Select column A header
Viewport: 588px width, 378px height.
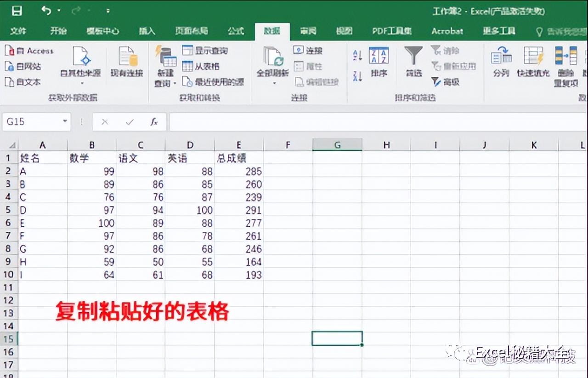click(43, 145)
